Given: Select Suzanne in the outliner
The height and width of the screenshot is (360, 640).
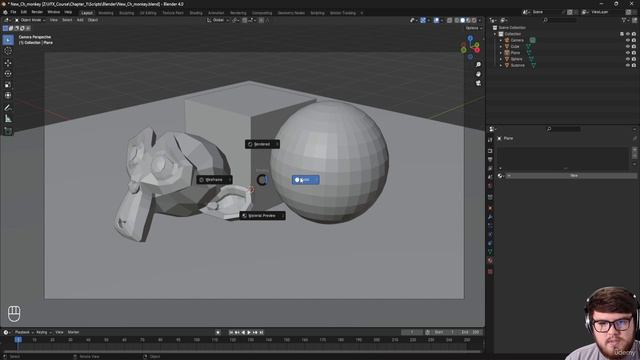Looking at the screenshot, I should pos(518,65).
